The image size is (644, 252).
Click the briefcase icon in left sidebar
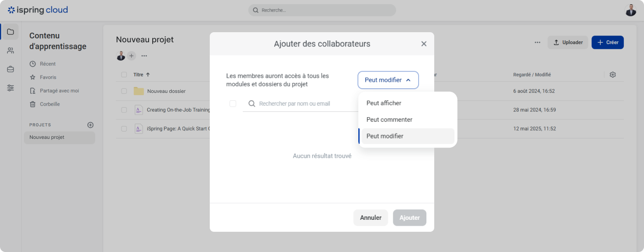pyautogui.click(x=10, y=69)
